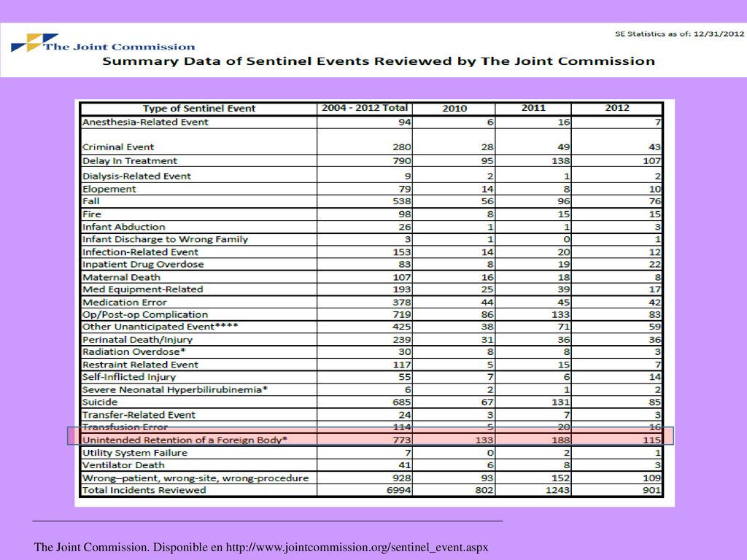
Task: Select 'Wrong-patient, wrong-site, wrong-procedure' label
Action: coord(196,478)
